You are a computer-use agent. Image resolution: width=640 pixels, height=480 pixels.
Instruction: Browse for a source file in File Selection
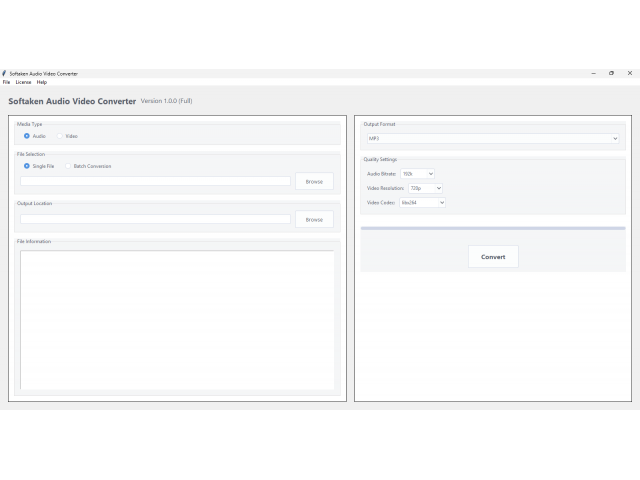pyautogui.click(x=314, y=181)
